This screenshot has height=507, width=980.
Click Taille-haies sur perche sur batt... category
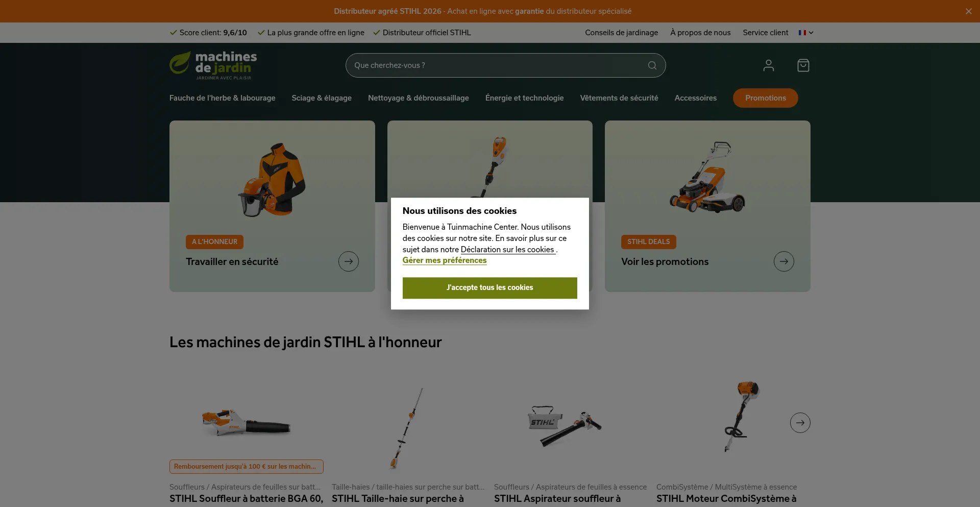point(408,487)
